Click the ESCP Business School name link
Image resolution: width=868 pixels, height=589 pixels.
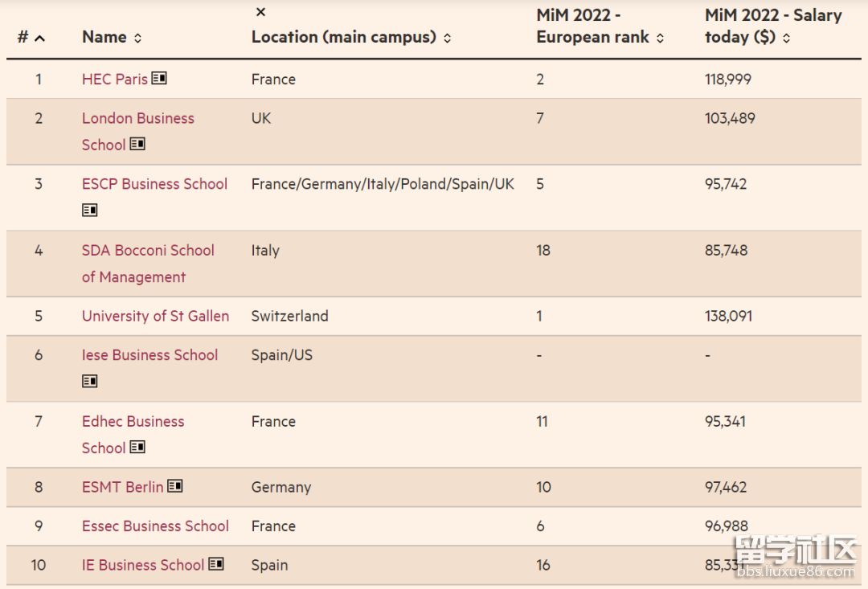click(154, 184)
